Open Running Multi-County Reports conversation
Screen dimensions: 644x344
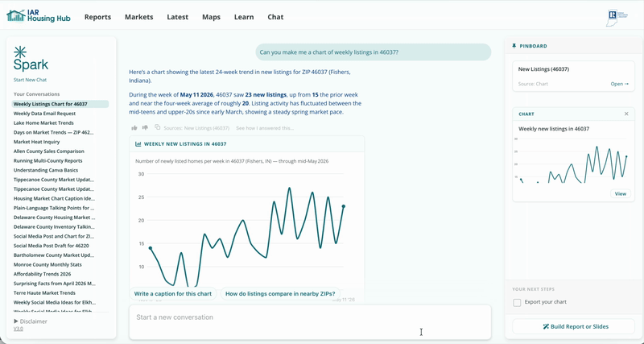click(x=48, y=160)
